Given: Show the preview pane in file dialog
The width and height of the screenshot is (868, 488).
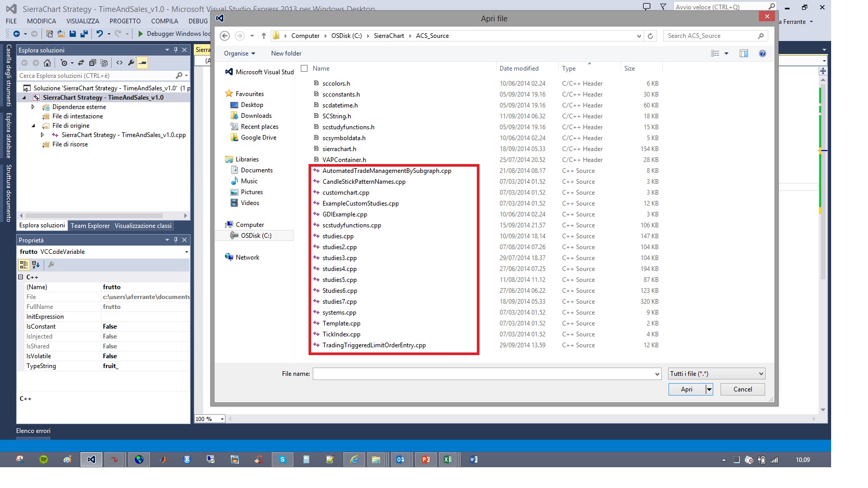Looking at the screenshot, I should pyautogui.click(x=744, y=53).
